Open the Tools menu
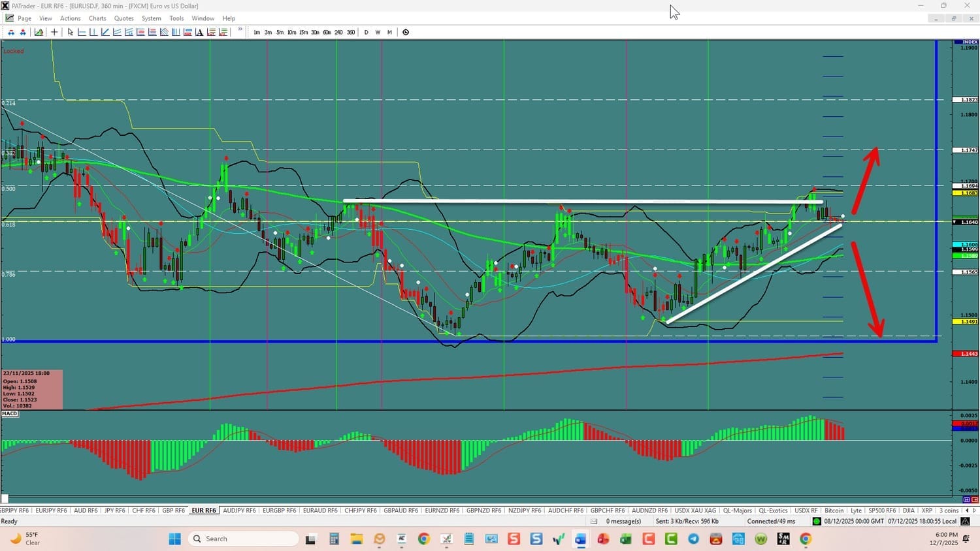The width and height of the screenshot is (980, 551). tap(176, 18)
